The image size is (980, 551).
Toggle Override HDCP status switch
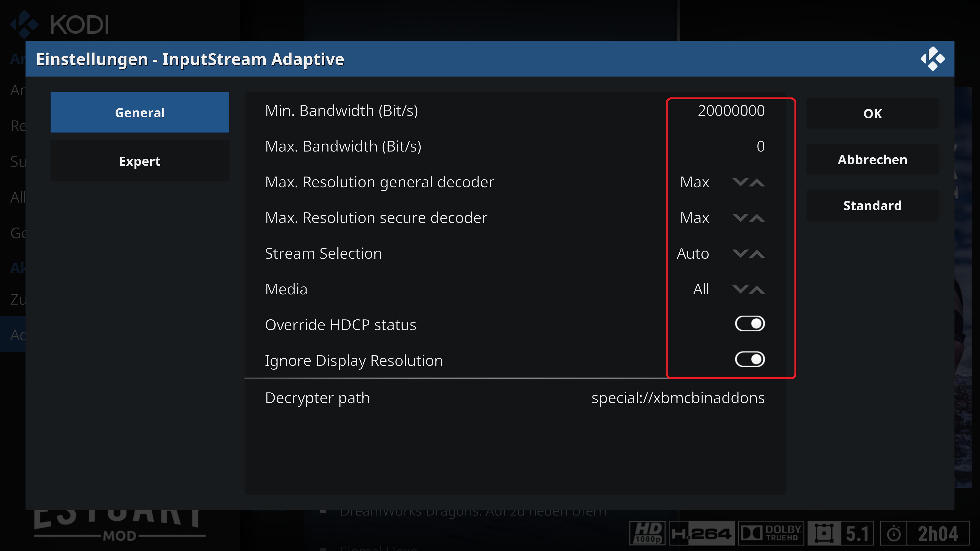click(x=750, y=324)
